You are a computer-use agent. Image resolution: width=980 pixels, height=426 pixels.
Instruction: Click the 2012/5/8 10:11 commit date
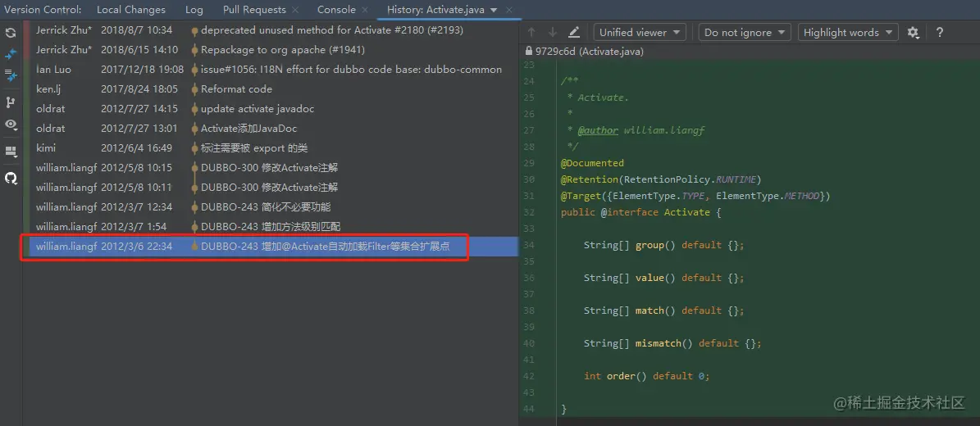(x=136, y=188)
